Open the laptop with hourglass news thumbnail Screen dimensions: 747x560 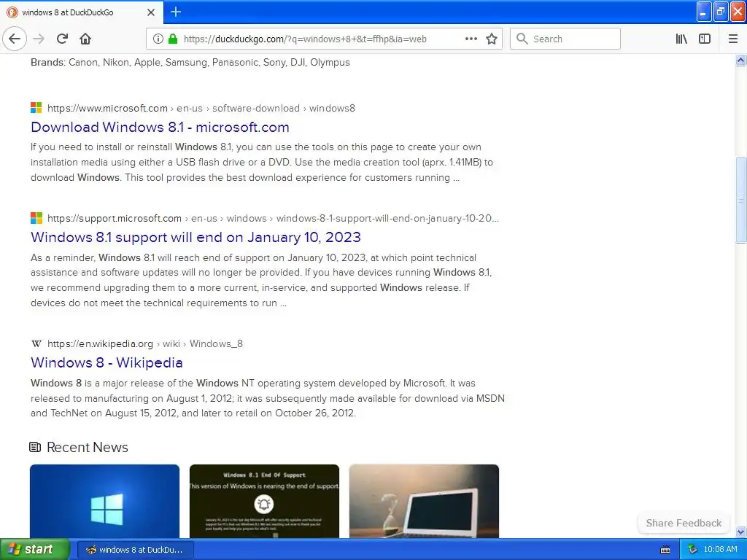point(424,502)
